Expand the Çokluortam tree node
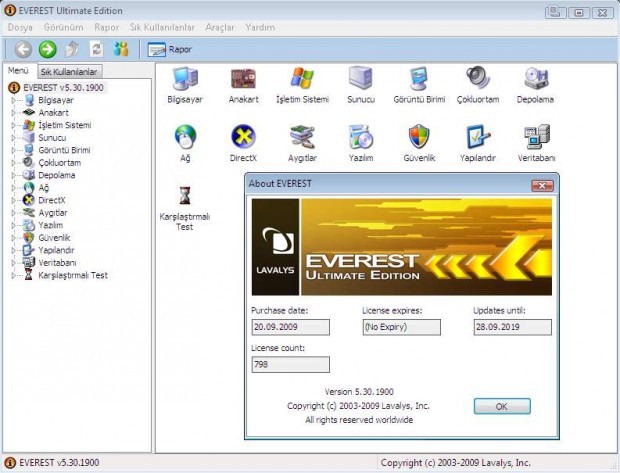620x473 pixels. click(13, 163)
